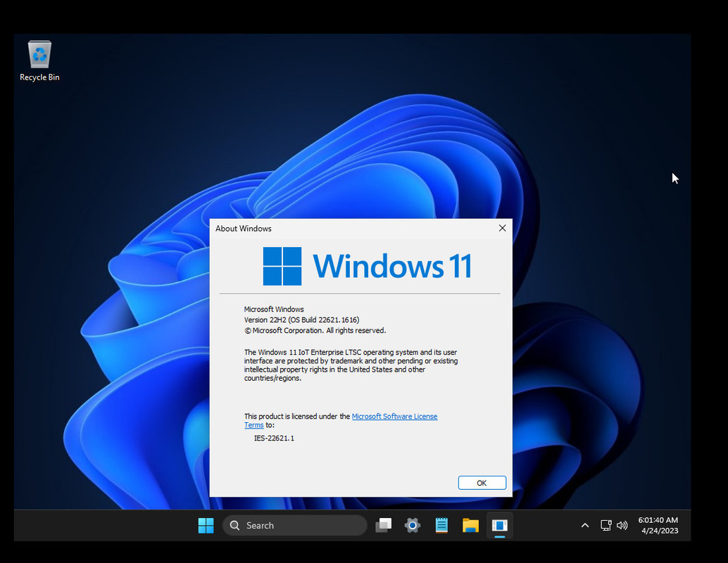
Task: Click the Microsoft Windows product line
Action: [x=274, y=309]
